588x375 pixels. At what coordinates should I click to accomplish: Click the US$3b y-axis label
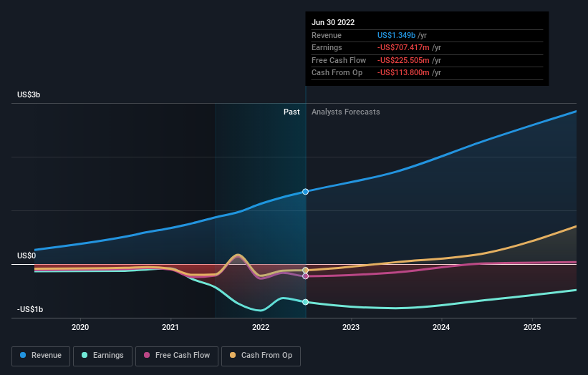[29, 94]
